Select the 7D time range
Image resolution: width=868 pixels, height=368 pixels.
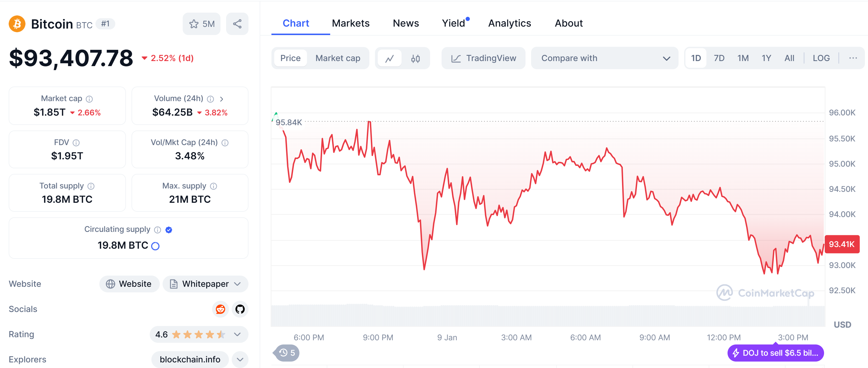click(719, 58)
